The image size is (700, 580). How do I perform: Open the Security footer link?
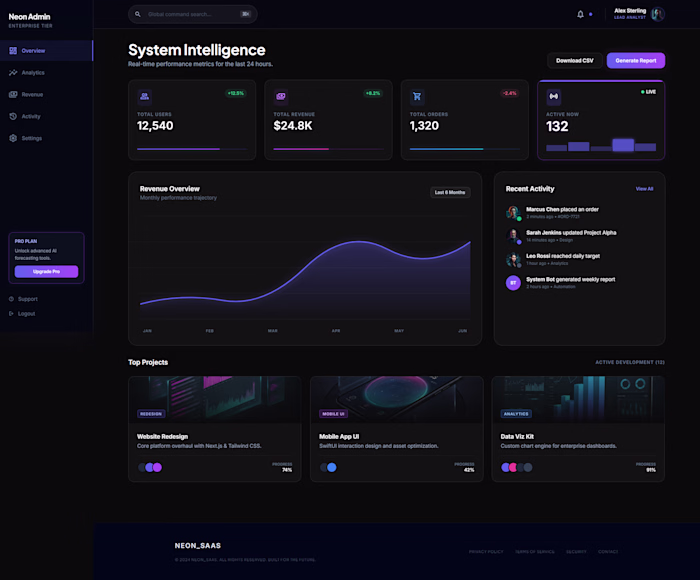[x=576, y=552]
